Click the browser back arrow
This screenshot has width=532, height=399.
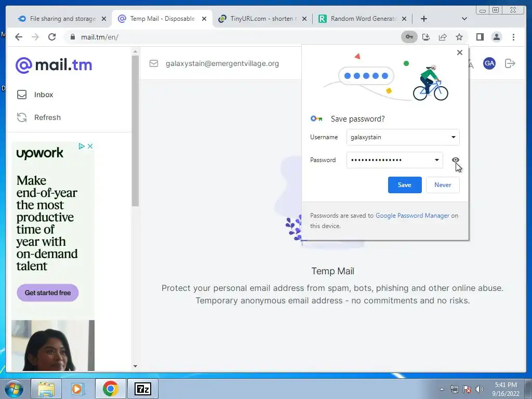tap(19, 37)
